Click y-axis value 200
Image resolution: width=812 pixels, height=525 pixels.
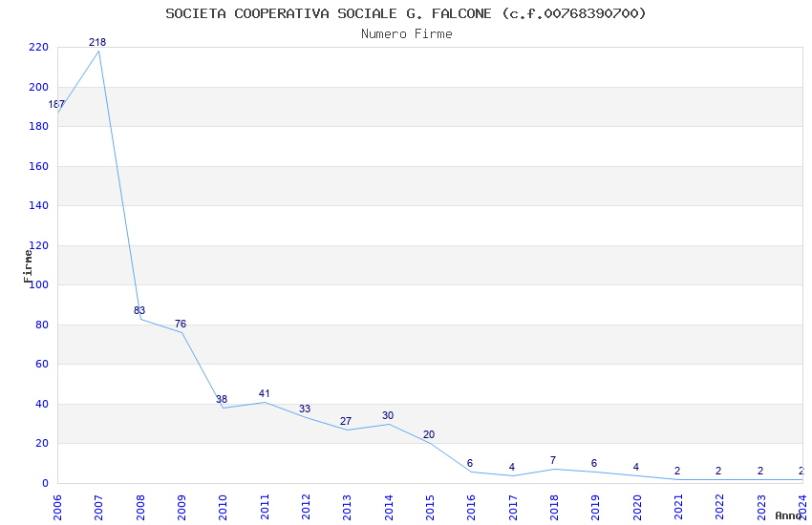39,87
